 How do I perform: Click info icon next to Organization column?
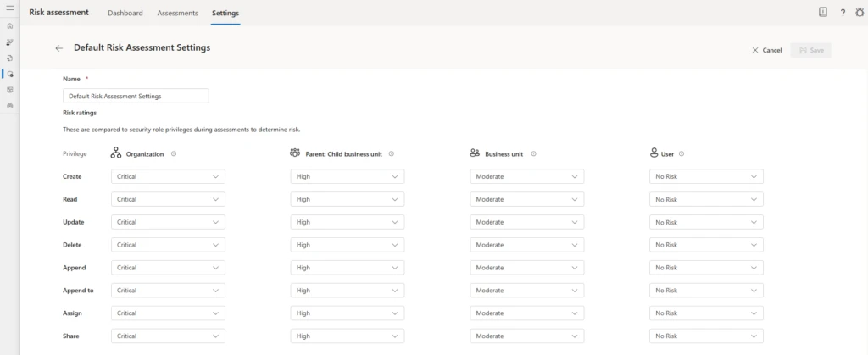[x=174, y=154]
